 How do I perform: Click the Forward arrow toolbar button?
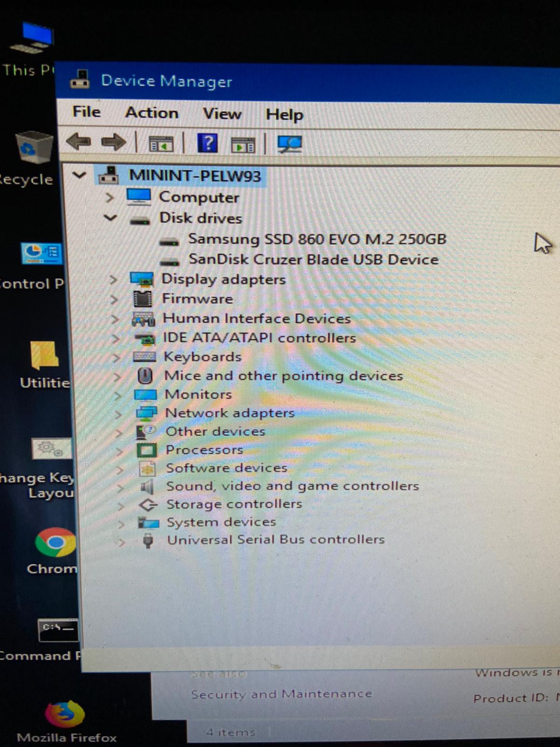113,141
